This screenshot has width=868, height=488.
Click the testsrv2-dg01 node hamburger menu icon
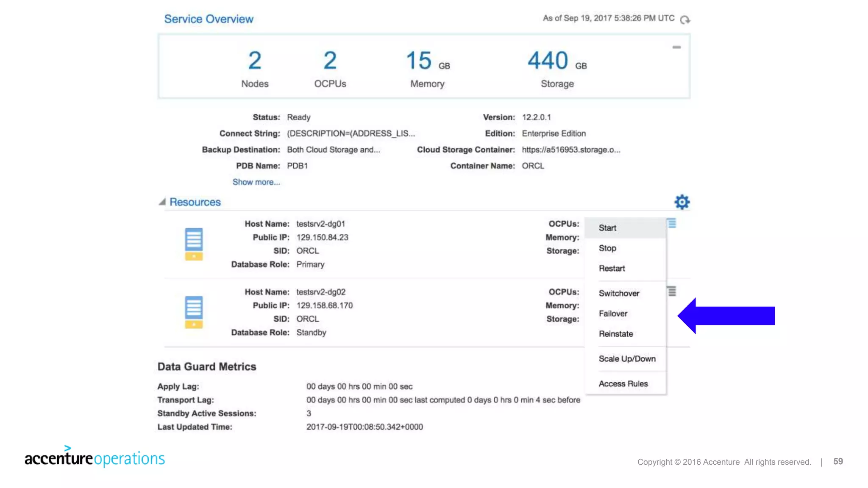672,223
